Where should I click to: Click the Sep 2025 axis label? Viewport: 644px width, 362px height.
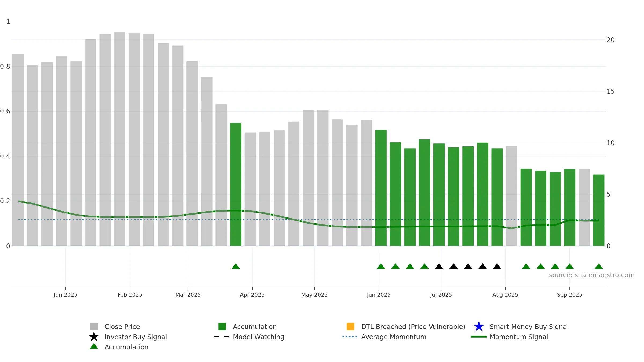(x=570, y=295)
